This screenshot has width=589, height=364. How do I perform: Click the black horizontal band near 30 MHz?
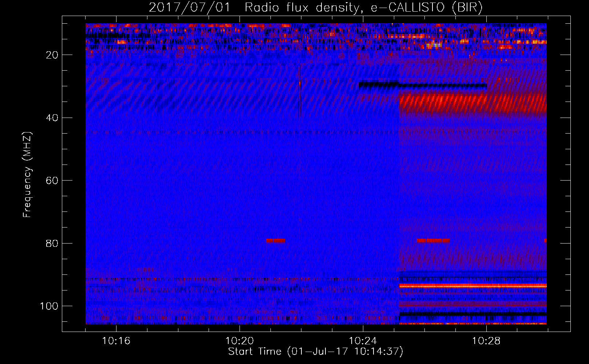(x=423, y=85)
